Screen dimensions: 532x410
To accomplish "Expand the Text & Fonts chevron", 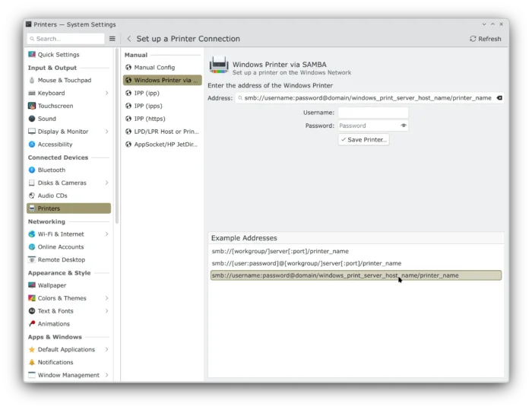I will (x=107, y=311).
